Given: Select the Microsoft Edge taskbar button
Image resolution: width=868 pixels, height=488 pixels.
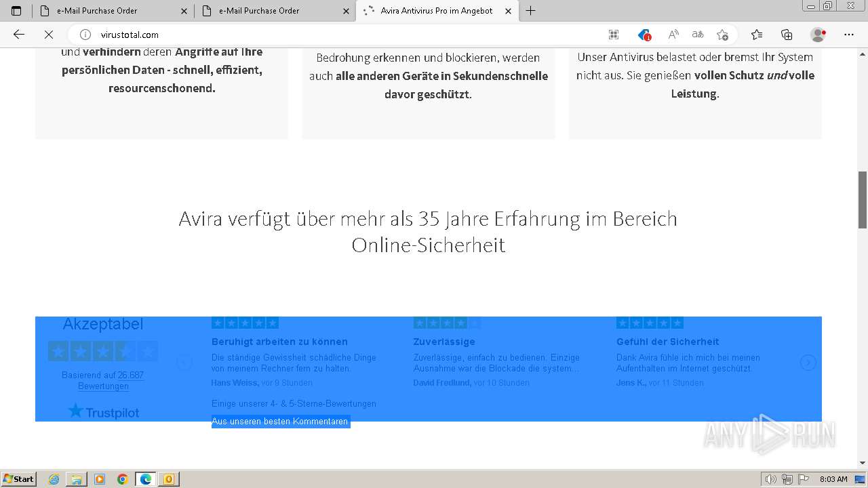Looking at the screenshot, I should 146,479.
